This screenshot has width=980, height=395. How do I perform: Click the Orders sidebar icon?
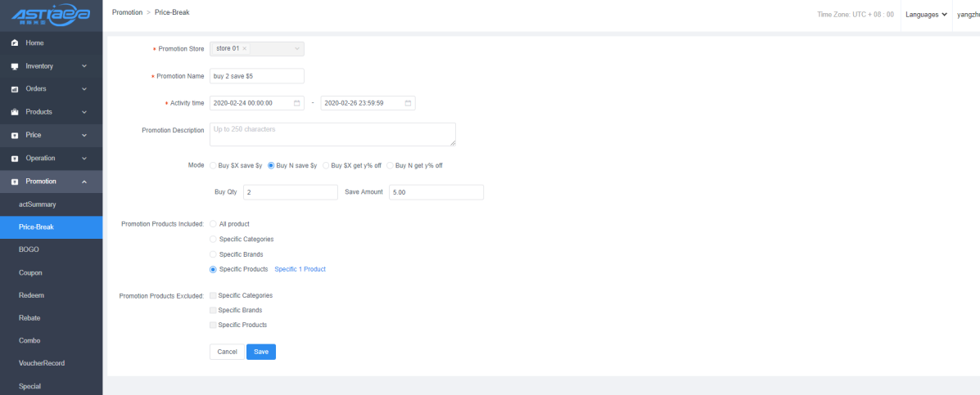pyautogui.click(x=14, y=88)
